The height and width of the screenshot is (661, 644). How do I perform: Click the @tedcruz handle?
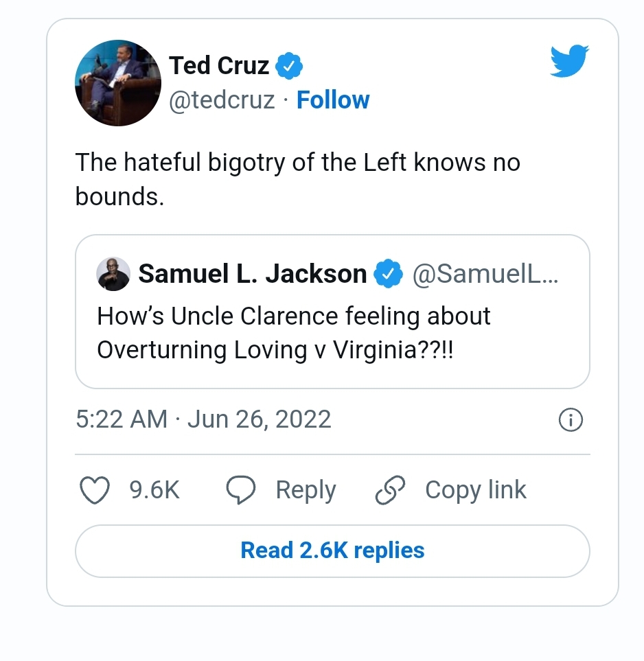pos(222,100)
